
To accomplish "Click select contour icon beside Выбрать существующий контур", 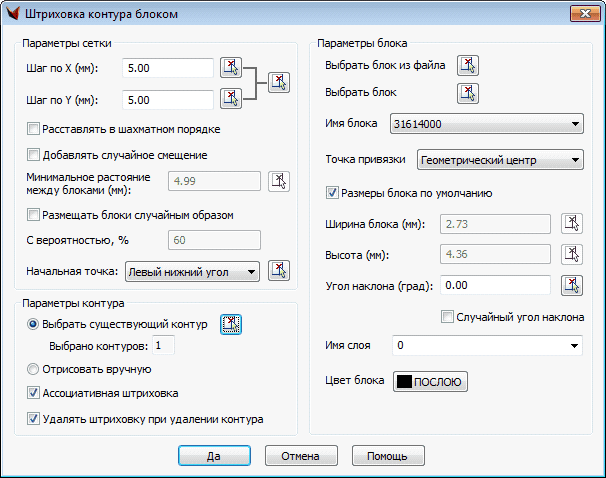I will [231, 323].
